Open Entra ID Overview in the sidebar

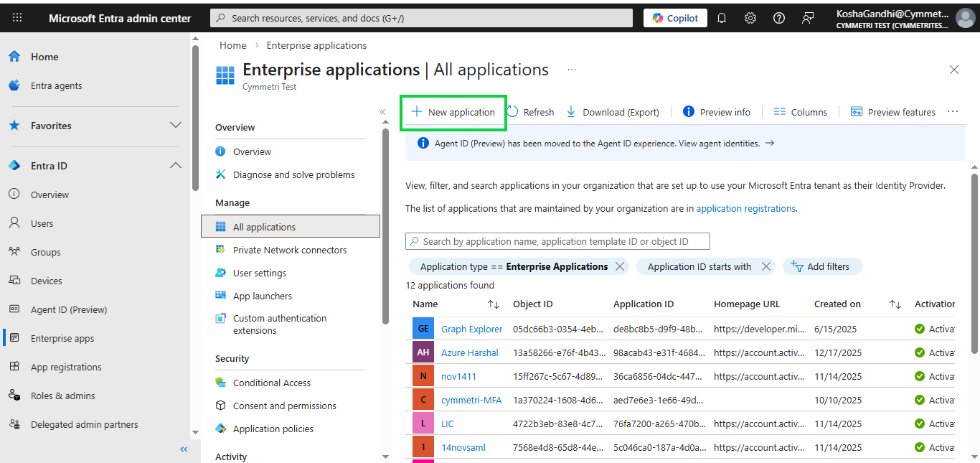(50, 195)
